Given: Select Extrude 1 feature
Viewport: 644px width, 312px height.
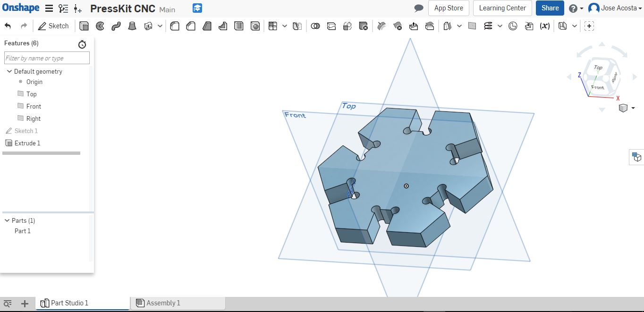Looking at the screenshot, I should (x=27, y=143).
